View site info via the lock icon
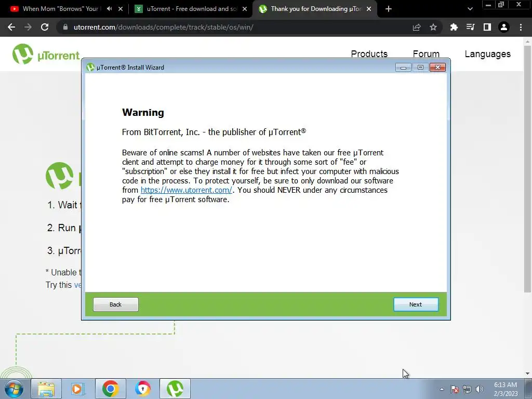This screenshot has height=399, width=532. (65, 27)
